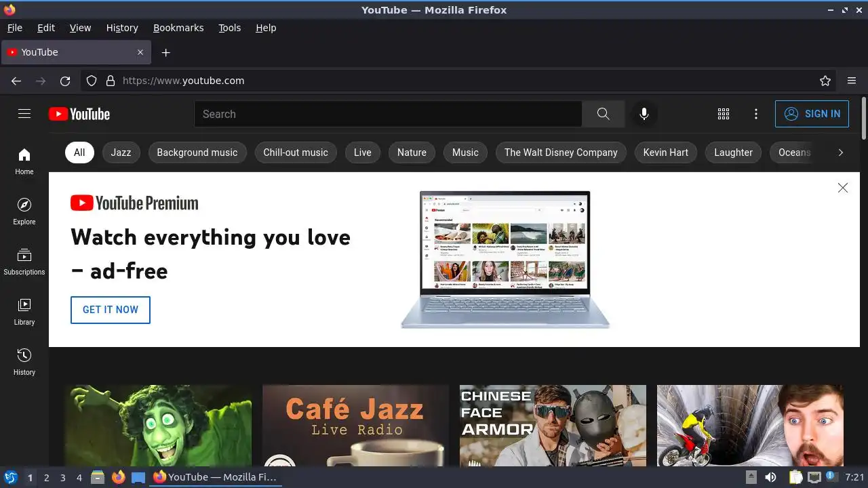Open Subscriptions in sidebar
The height and width of the screenshot is (488, 868).
24,262
